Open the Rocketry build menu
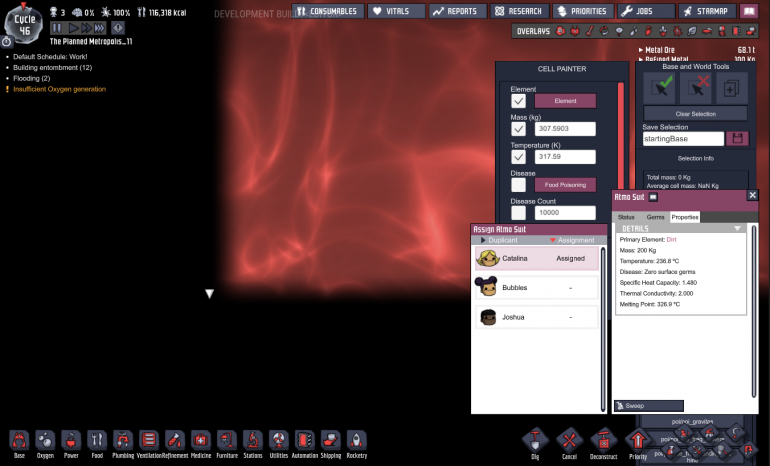770x466 pixels. pos(356,441)
